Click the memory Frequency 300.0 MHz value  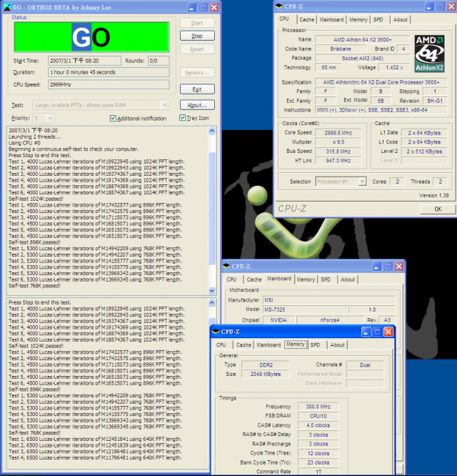(318, 407)
